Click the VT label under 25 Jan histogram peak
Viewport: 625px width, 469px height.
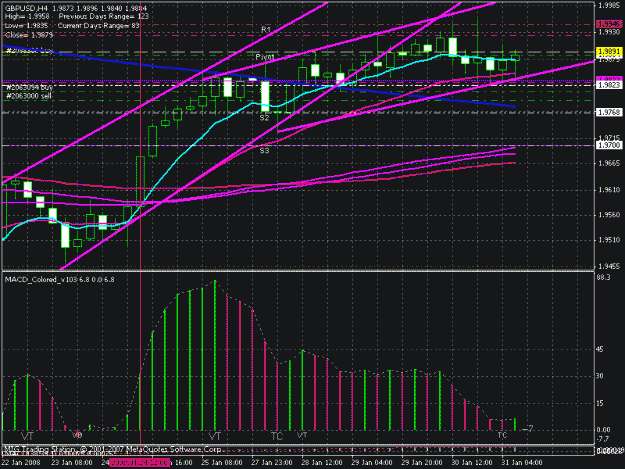(215, 436)
